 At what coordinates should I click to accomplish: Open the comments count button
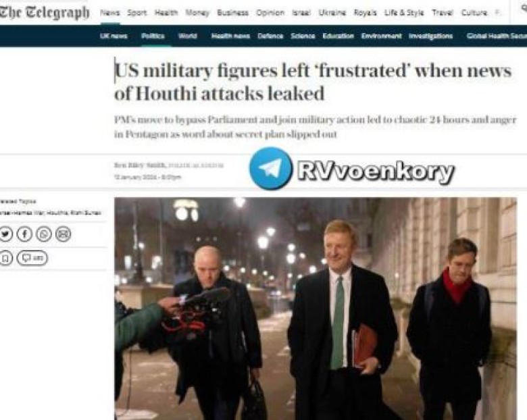pyautogui.click(x=32, y=258)
